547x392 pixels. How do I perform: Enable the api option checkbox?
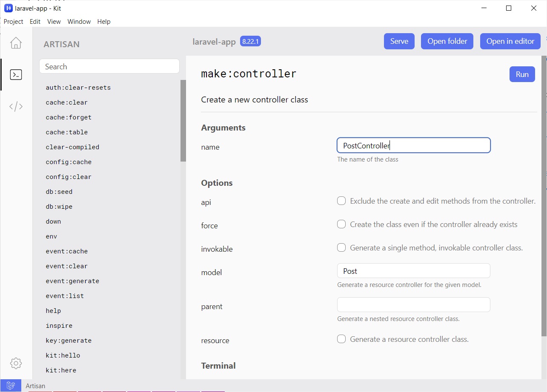[341, 201]
